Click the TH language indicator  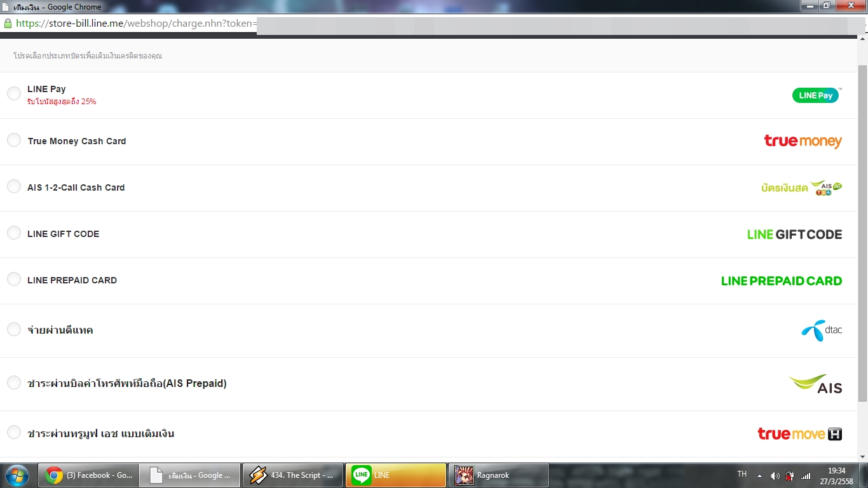point(742,474)
